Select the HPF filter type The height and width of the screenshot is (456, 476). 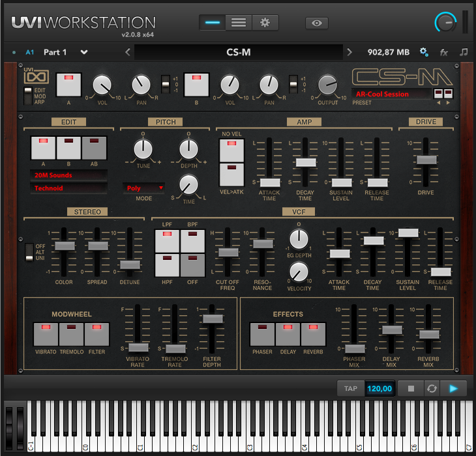167,265
